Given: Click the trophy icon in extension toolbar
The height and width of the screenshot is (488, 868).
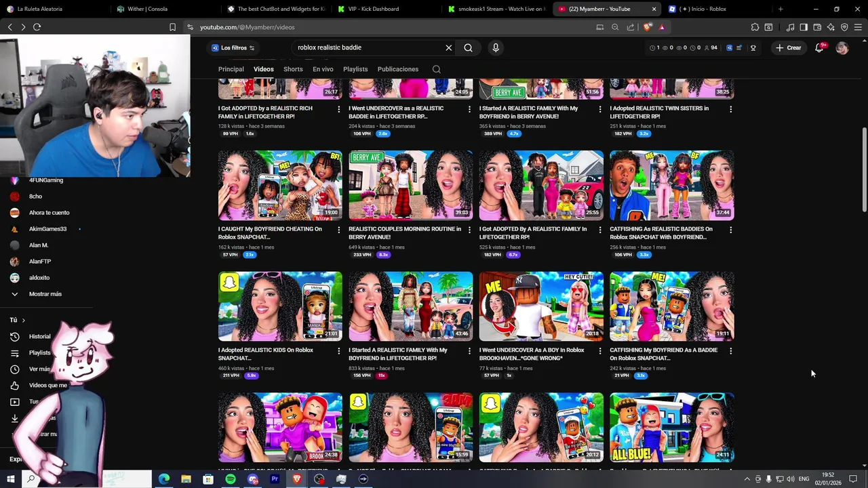Looking at the screenshot, I should (x=753, y=47).
